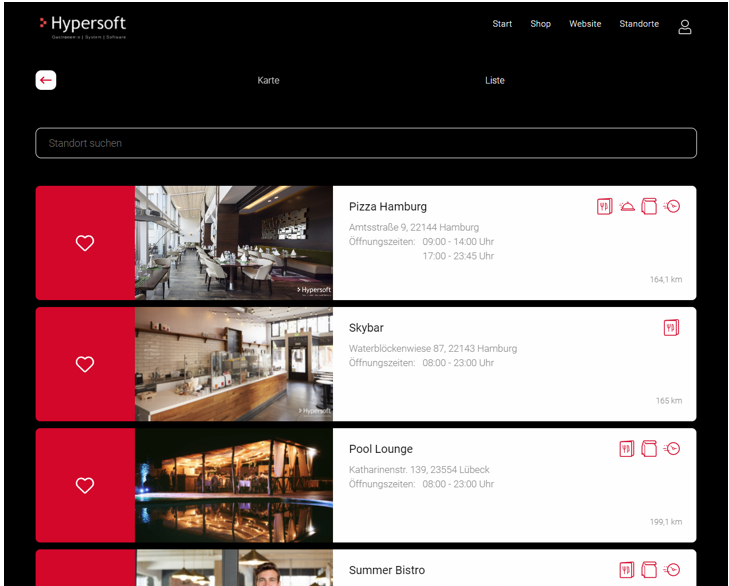Open the Shop navigation item

(x=540, y=24)
